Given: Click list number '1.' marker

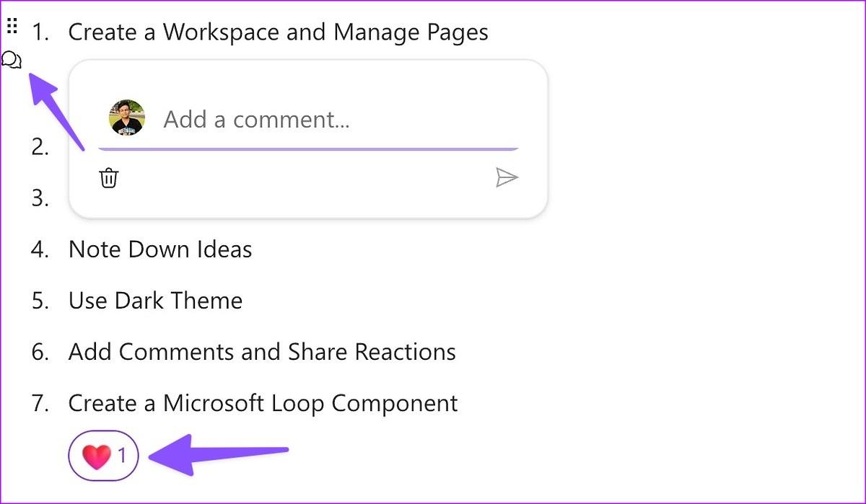Looking at the screenshot, I should click(x=40, y=32).
